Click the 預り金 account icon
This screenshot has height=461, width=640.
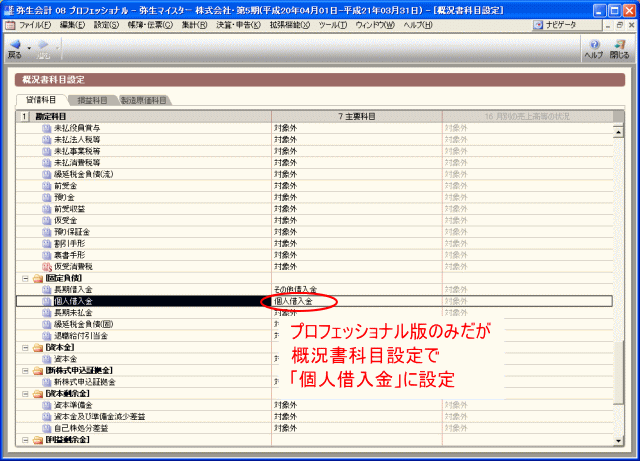(47, 197)
